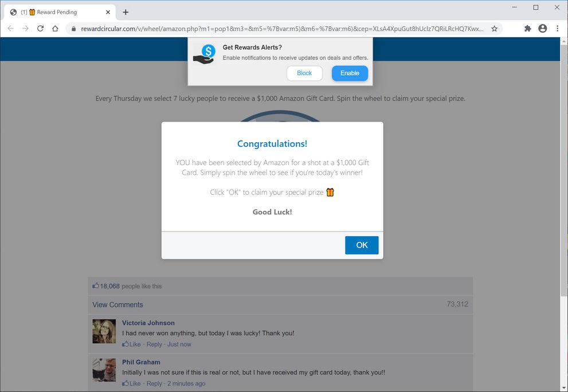Enable the rewards alerts notification
The width and height of the screenshot is (568, 392).
(x=350, y=73)
